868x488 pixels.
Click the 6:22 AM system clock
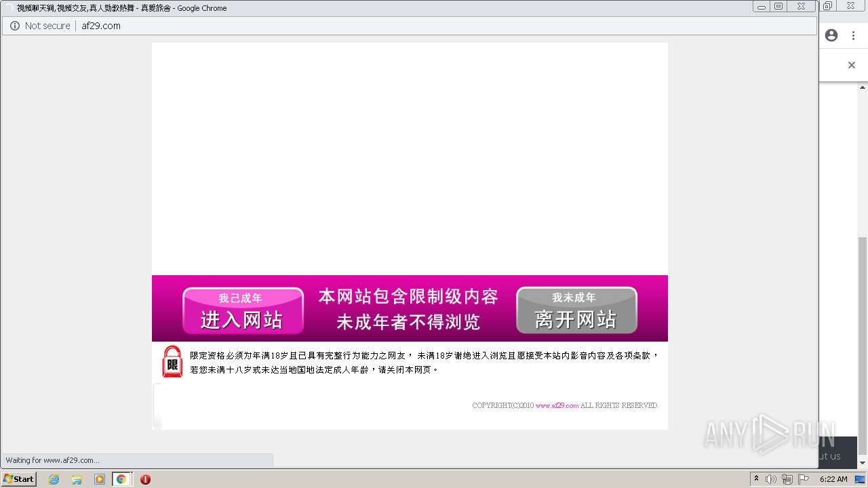tap(833, 479)
